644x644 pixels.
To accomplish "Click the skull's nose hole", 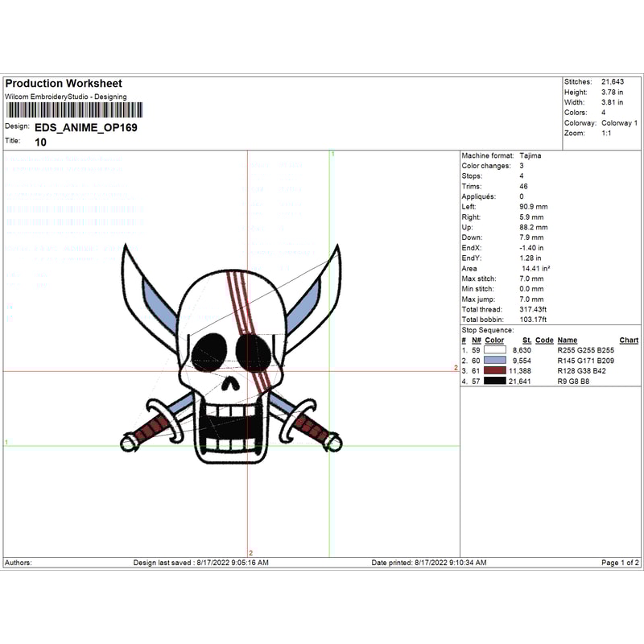I will pos(231,384).
